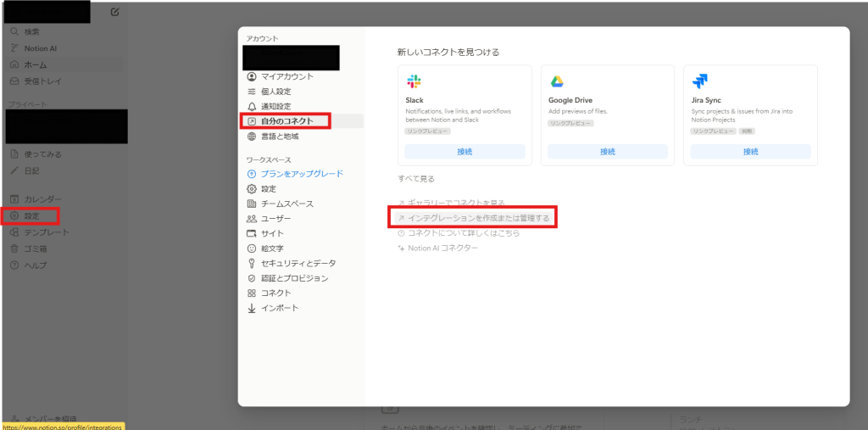Click the globe icon for 言語と地域
The image size is (868, 430).
click(251, 137)
